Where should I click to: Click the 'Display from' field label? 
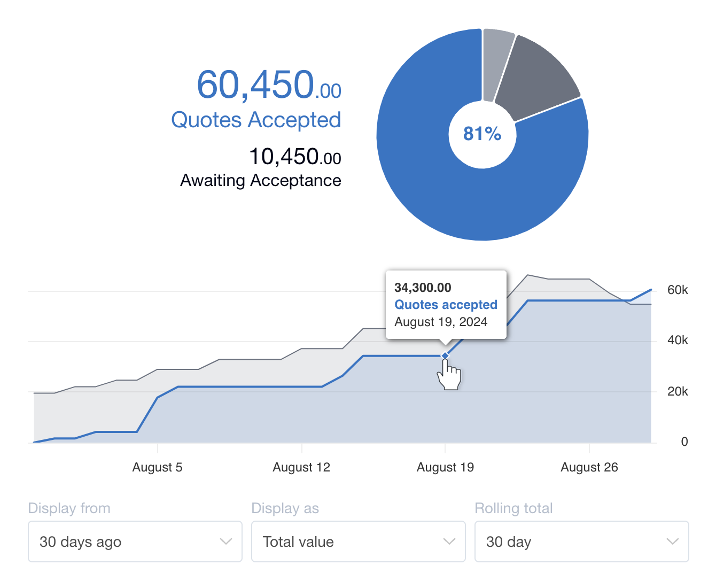point(69,508)
